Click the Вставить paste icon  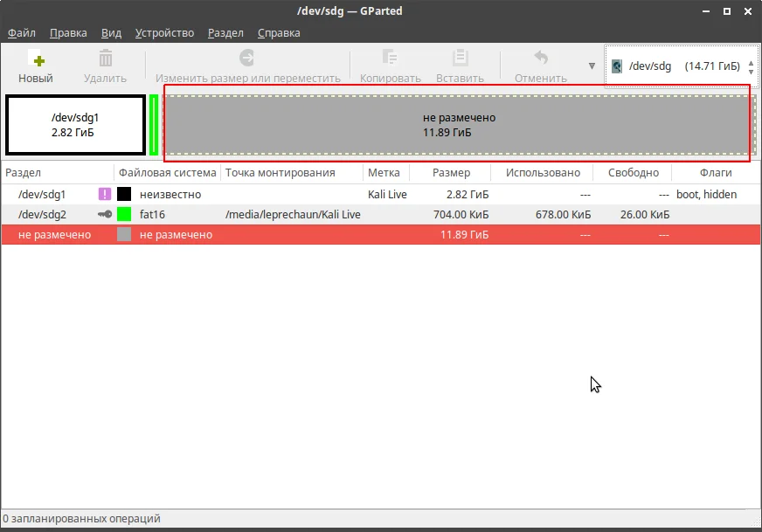tap(460, 58)
